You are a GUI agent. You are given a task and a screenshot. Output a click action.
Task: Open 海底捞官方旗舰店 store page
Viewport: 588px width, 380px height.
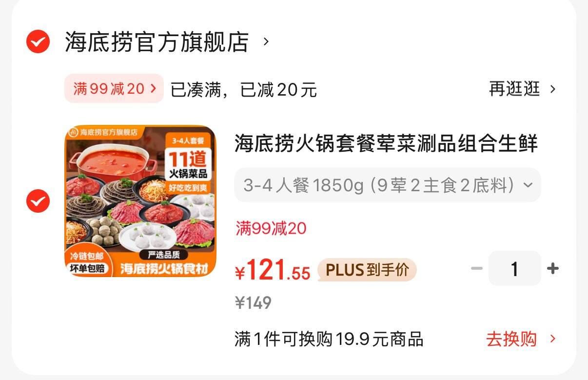tap(157, 42)
